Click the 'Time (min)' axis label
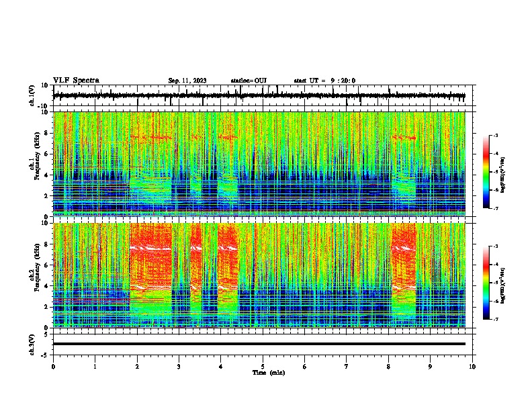The width and height of the screenshot is (532, 411). click(x=269, y=373)
